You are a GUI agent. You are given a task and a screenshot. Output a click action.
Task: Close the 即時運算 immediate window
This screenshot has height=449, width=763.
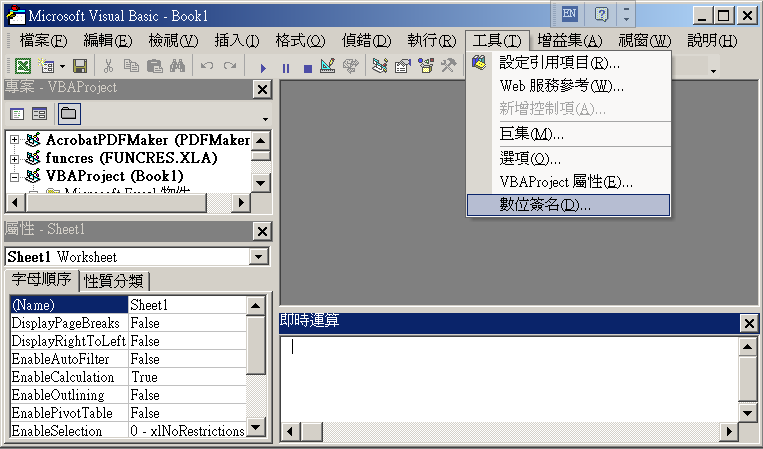click(x=749, y=323)
